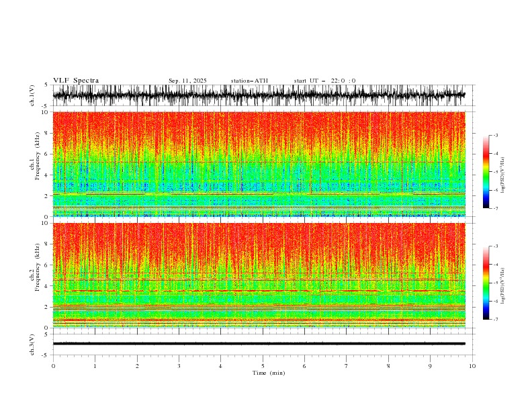Image resolution: width=532 pixels, height=411 pixels.
Task: Click the ch.2 spectrogram panel
Action: (259, 275)
